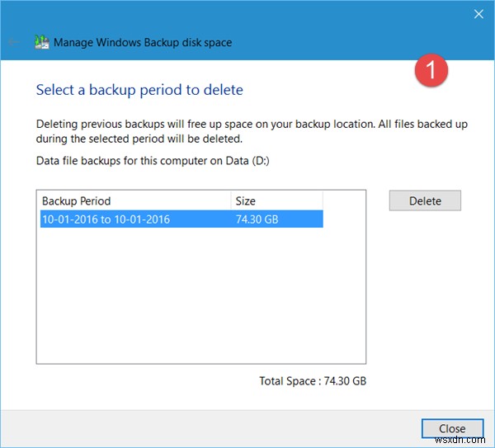Click 'Manage Windows Backup disk space' title text

point(143,42)
